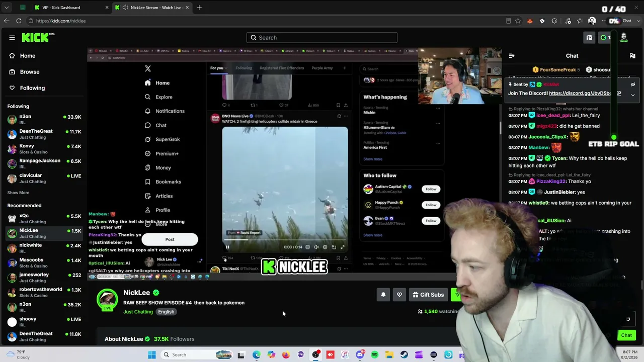
Task: Open jamesworley recommended channel
Action: 44,278
